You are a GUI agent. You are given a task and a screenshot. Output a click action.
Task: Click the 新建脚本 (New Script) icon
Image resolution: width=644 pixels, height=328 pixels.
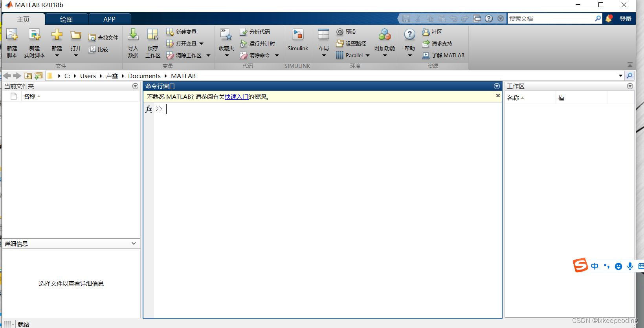pos(12,35)
